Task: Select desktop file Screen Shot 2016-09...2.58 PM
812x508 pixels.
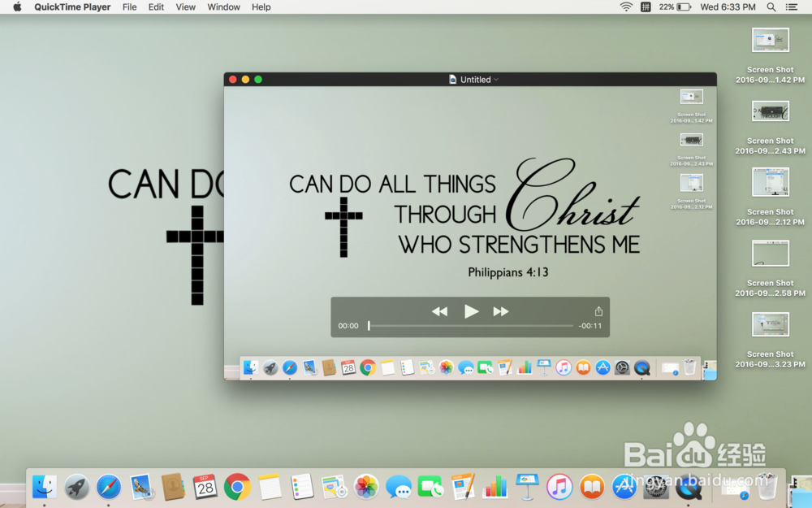Action: (770, 268)
